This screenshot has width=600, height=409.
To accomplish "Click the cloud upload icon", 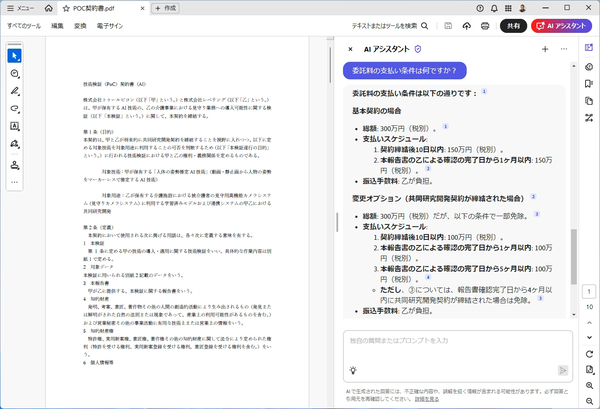I will 468,25.
